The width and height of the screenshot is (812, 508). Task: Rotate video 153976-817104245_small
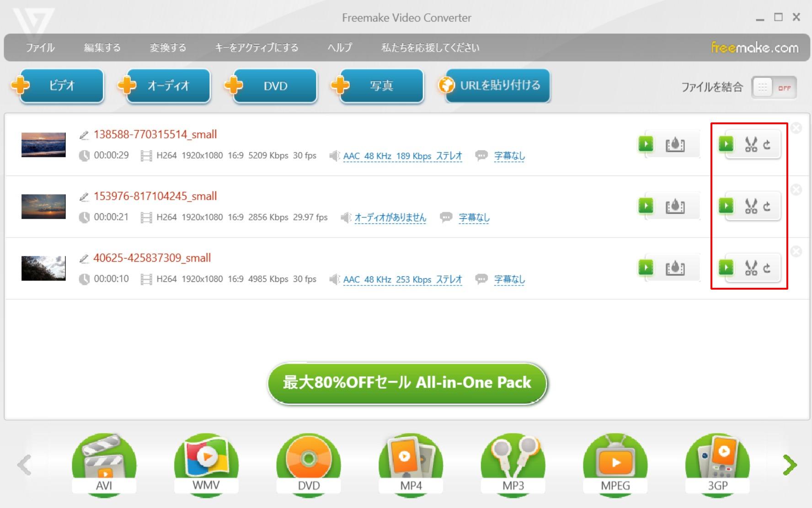coord(767,206)
